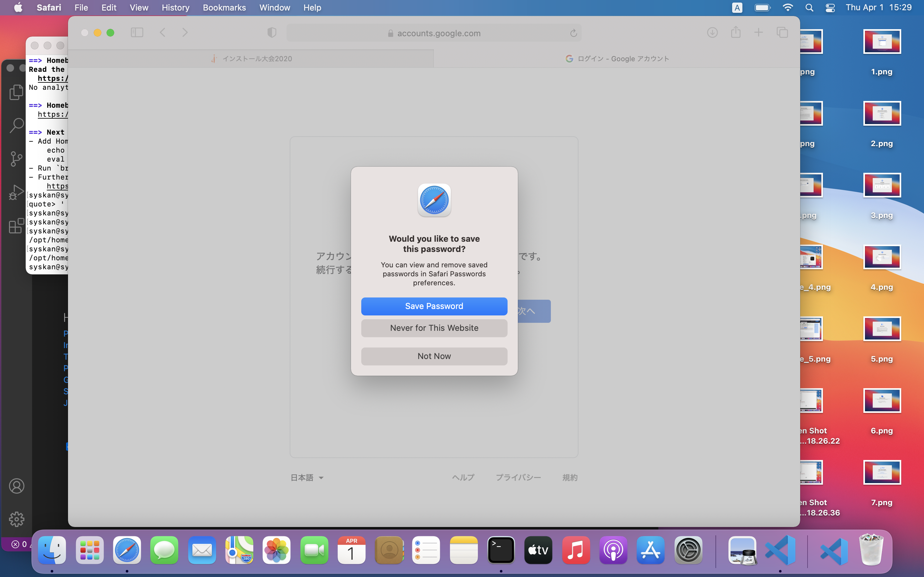This screenshot has height=577, width=924.
Task: Click the privacy report shield icon
Action: 271,33
